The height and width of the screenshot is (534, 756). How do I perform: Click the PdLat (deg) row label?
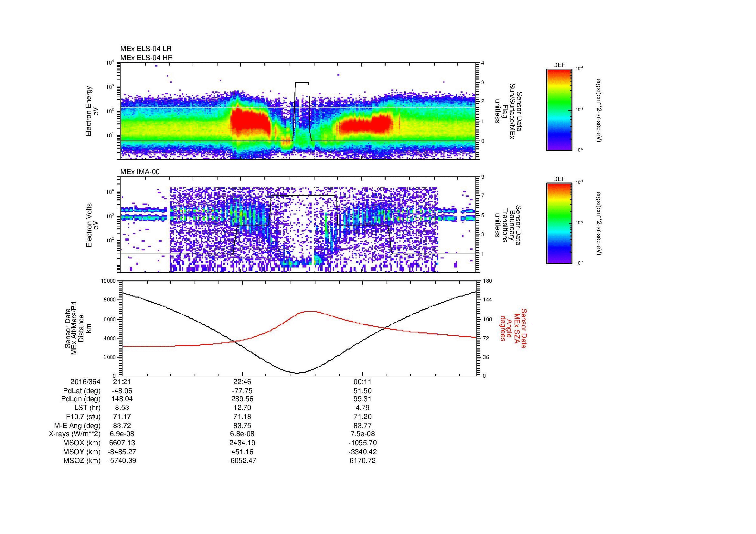(82, 391)
